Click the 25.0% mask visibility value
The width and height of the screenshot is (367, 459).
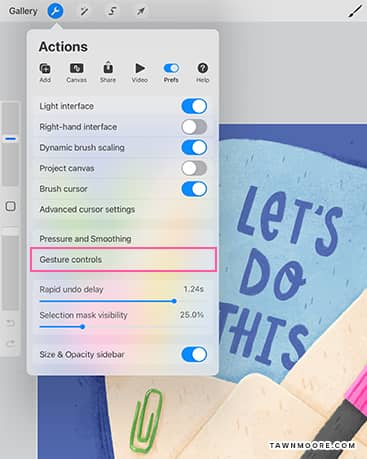(192, 315)
